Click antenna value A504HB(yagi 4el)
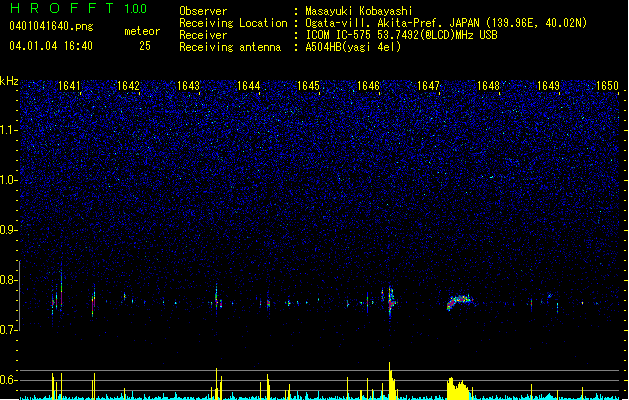Viewport: 629px width, 400px height. pos(353,47)
